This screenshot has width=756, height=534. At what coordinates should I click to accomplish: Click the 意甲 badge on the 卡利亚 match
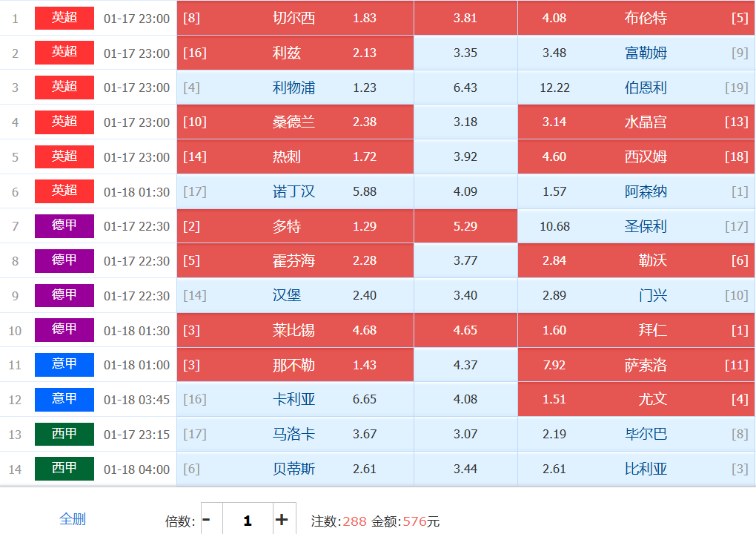[64, 399]
